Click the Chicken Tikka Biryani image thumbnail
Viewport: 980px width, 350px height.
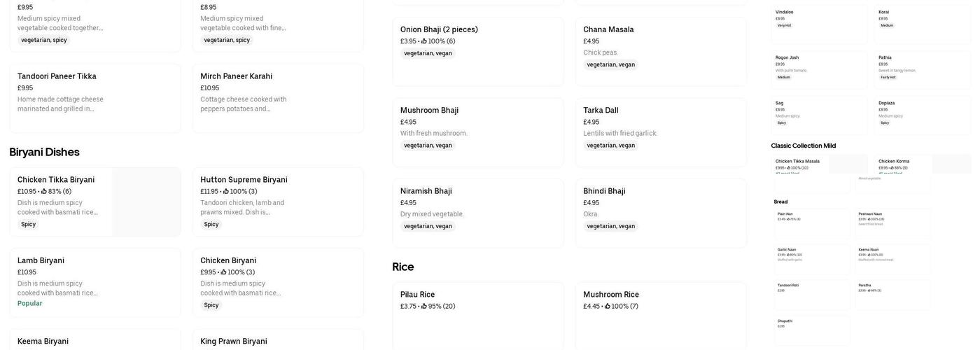[x=146, y=202]
